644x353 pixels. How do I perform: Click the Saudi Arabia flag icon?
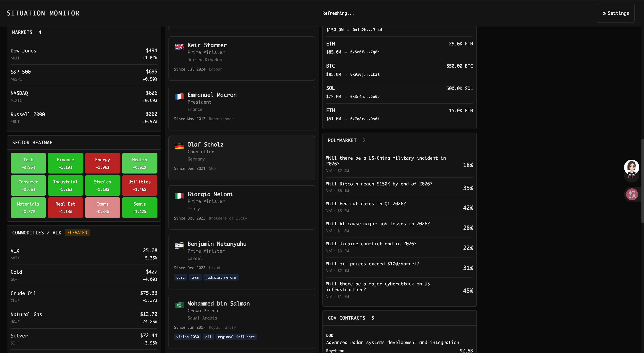179,305
